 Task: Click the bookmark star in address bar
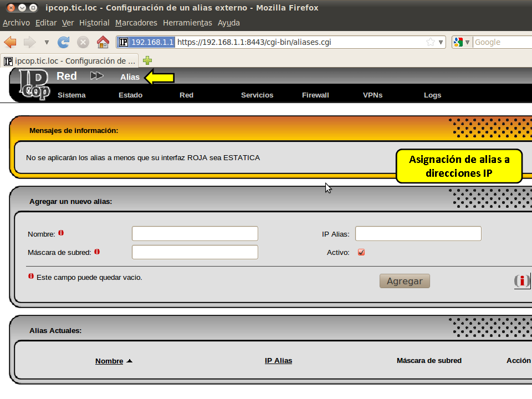pyautogui.click(x=431, y=42)
